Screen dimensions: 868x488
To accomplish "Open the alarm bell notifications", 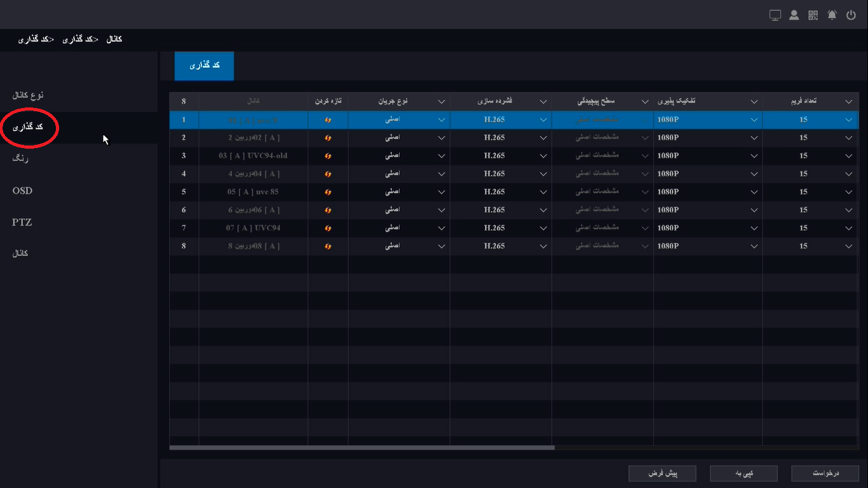I will pyautogui.click(x=832, y=15).
